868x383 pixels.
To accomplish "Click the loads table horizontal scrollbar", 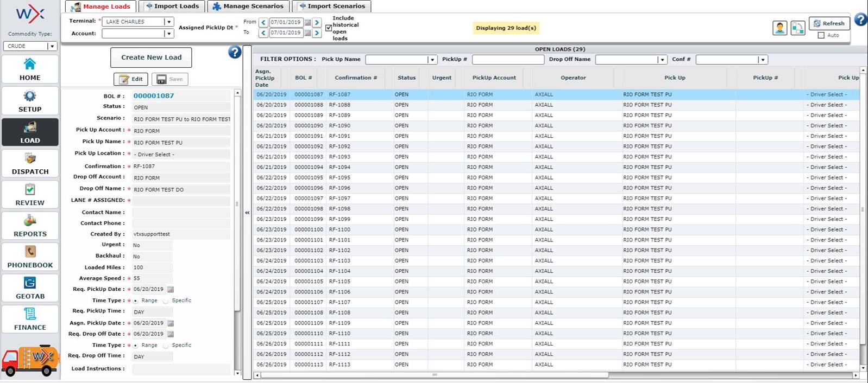I will pyautogui.click(x=434, y=375).
